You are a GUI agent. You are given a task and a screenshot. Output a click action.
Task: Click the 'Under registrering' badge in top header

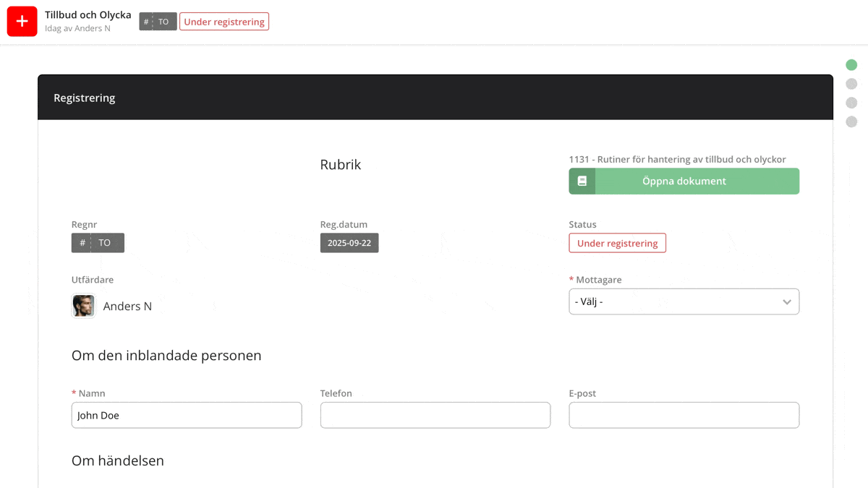pyautogui.click(x=224, y=22)
